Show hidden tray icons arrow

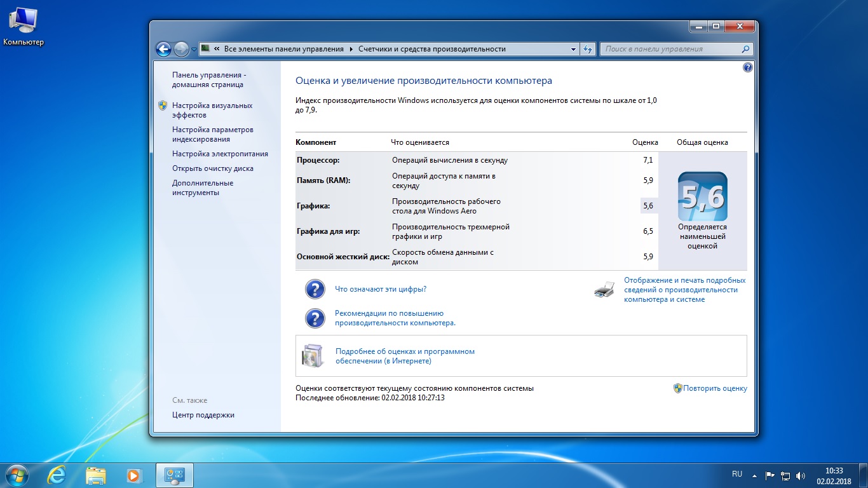pos(754,475)
